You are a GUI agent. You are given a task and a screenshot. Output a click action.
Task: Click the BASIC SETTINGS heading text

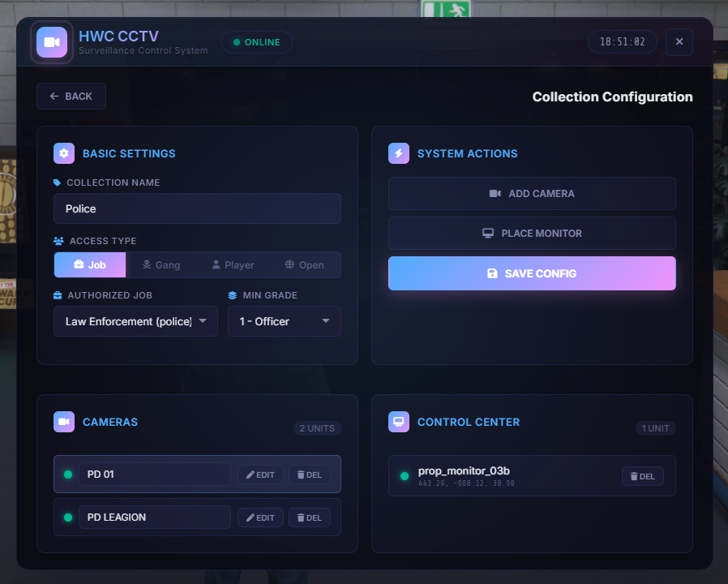[x=129, y=153]
